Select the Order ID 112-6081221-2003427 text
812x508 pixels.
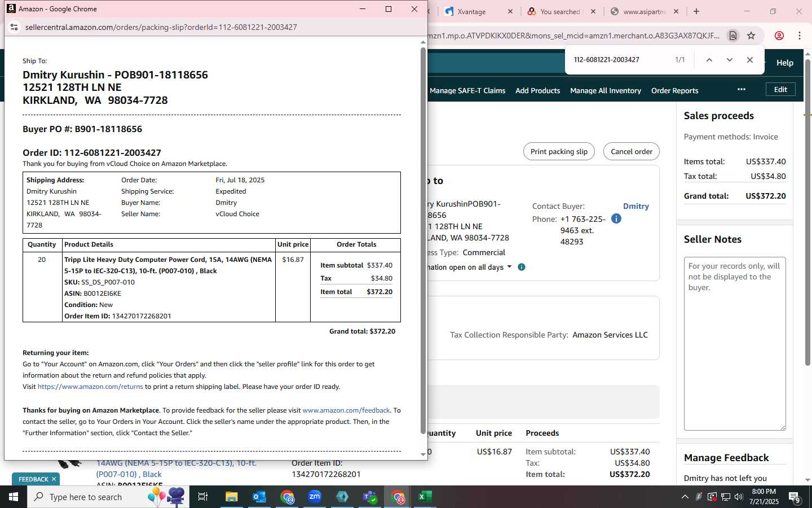pos(92,152)
